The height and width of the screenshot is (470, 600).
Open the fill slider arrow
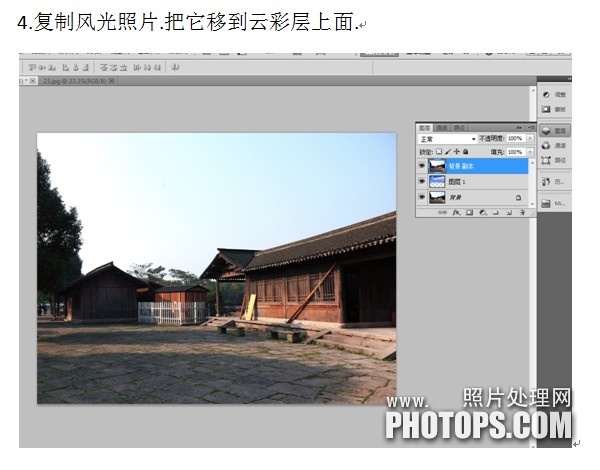click(x=530, y=152)
